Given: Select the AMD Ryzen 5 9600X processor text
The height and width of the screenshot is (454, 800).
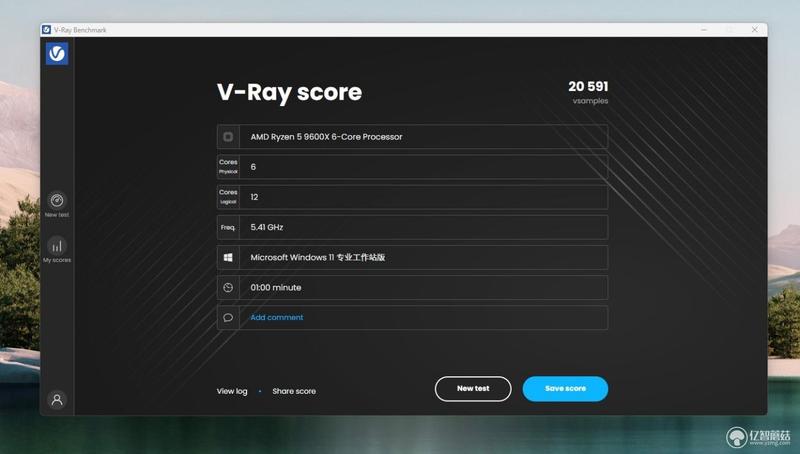Looking at the screenshot, I should (326, 137).
